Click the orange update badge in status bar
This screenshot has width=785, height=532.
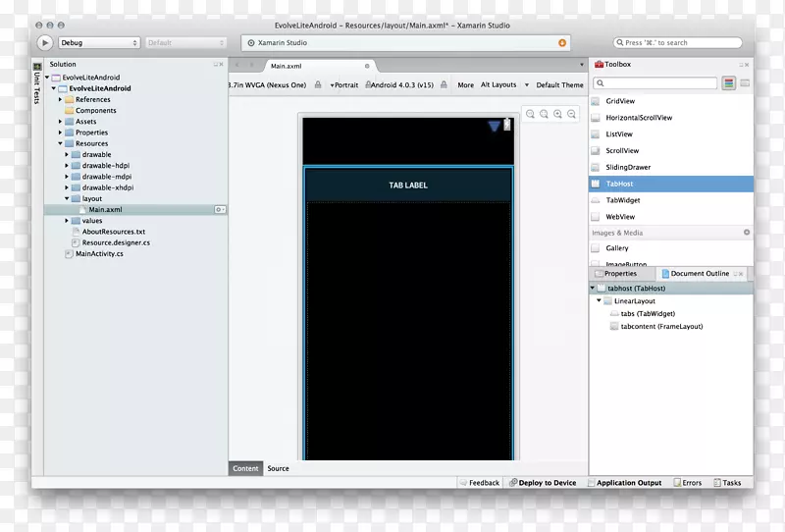pyautogui.click(x=561, y=42)
